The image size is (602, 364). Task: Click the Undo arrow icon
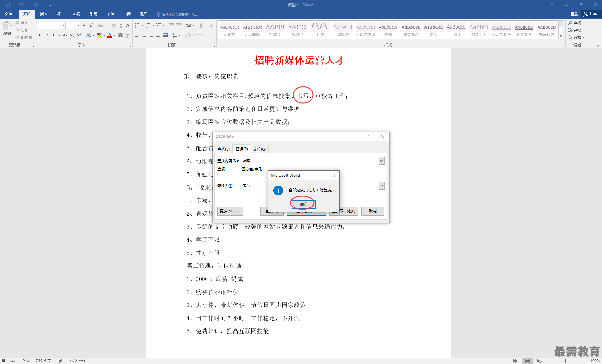pyautogui.click(x=21, y=5)
